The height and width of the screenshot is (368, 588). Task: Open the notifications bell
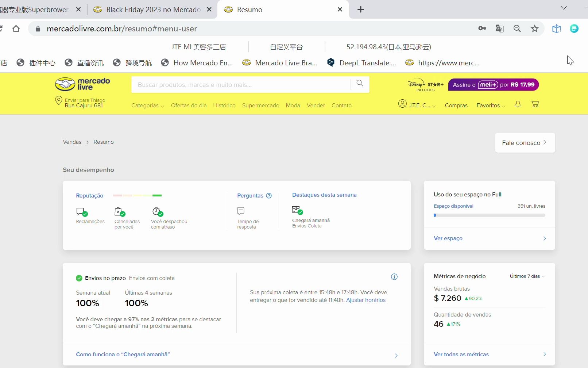[x=518, y=104]
